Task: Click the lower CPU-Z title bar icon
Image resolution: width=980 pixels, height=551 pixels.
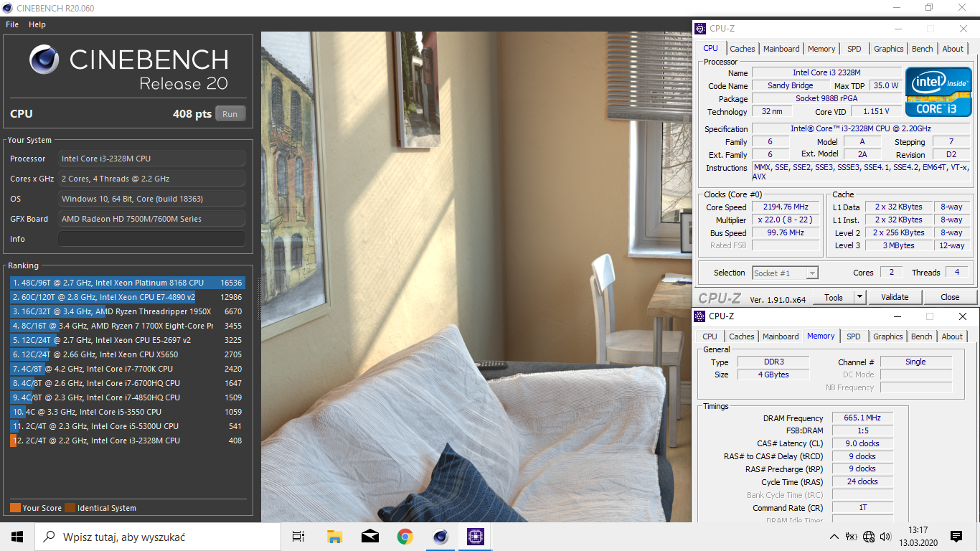Action: point(700,316)
